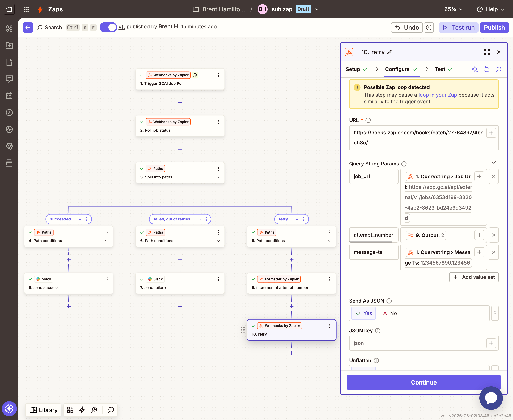Open the apps grid launcher
513x420 pixels.
click(x=27, y=9)
